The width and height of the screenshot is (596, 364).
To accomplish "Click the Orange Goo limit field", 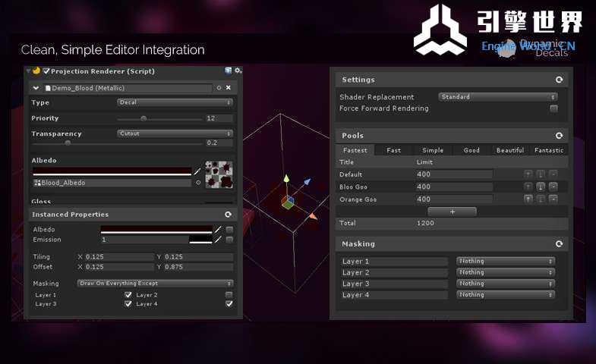I will tap(454, 199).
